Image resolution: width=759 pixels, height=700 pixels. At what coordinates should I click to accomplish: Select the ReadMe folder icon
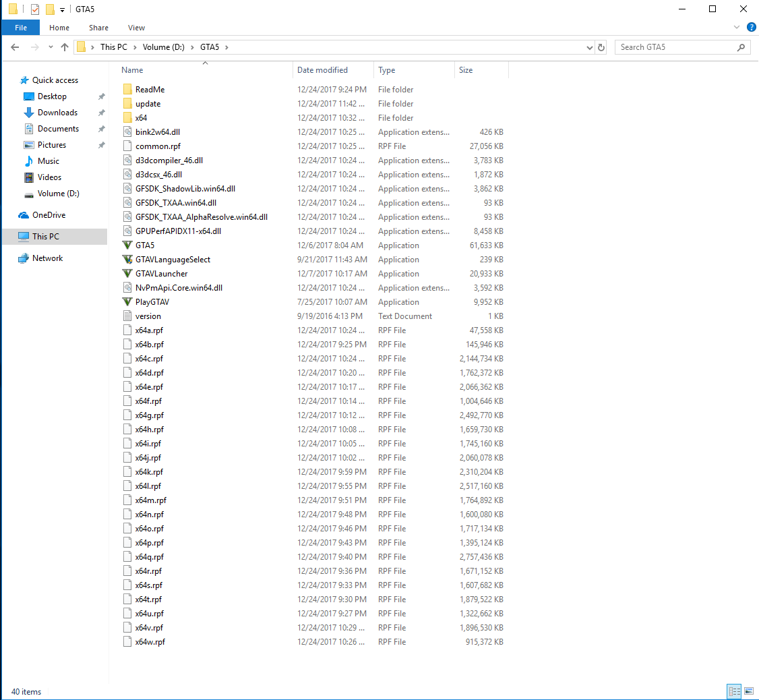[127, 90]
